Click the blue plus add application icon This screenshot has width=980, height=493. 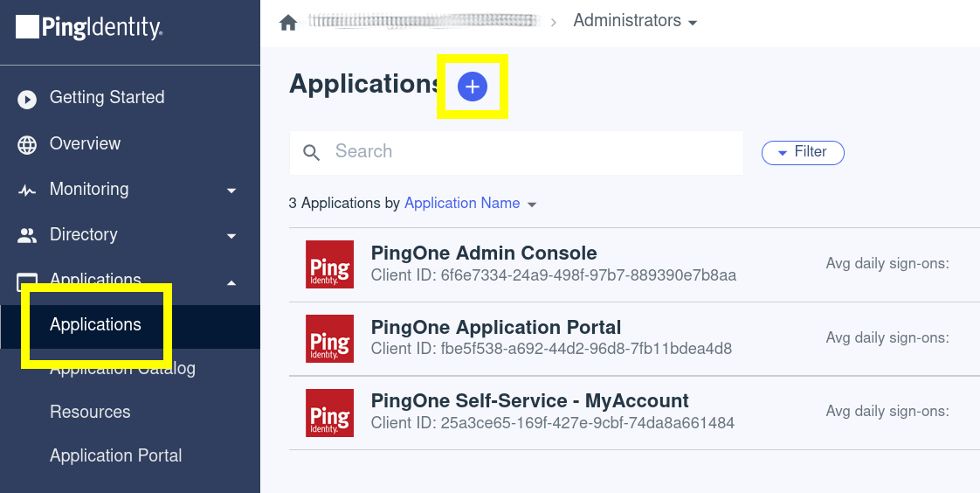coord(473,87)
